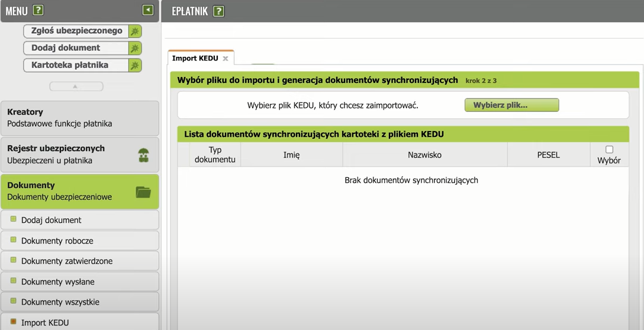Click green square icon next to Dokumenty zatwierdzone
The height and width of the screenshot is (330, 644).
point(13,260)
